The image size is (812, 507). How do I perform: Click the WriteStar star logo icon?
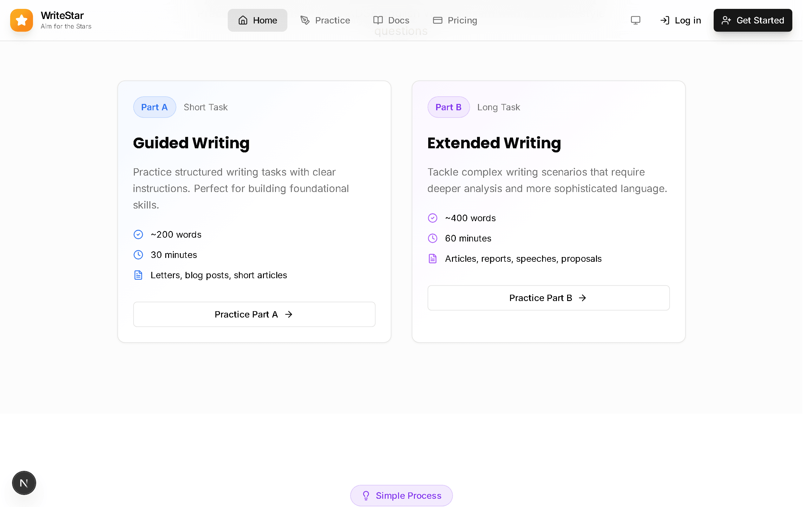(22, 20)
